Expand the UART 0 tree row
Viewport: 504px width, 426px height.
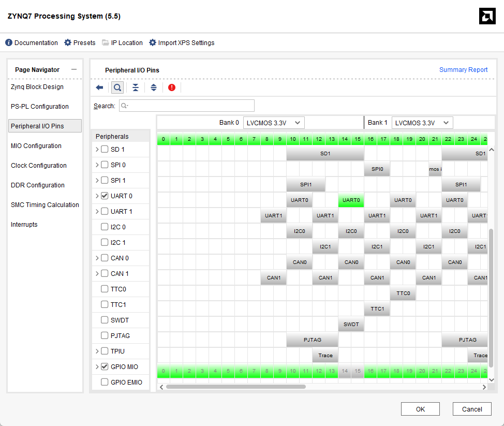click(x=97, y=196)
